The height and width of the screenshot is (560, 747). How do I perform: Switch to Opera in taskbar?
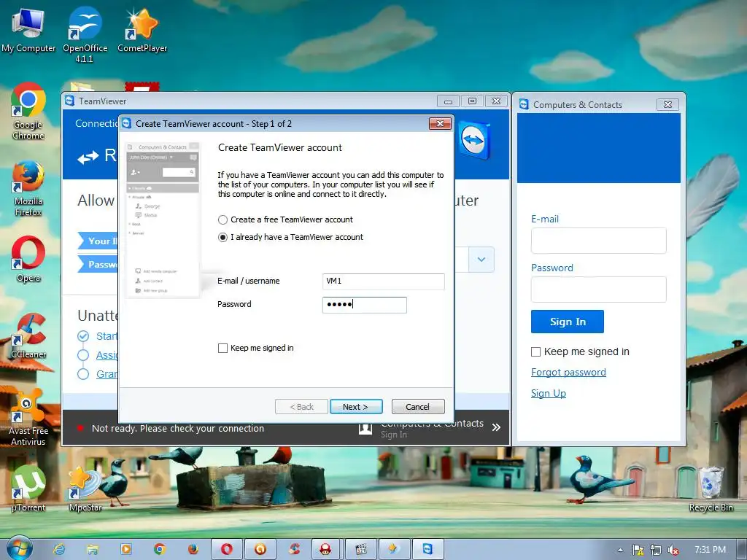coord(227,550)
